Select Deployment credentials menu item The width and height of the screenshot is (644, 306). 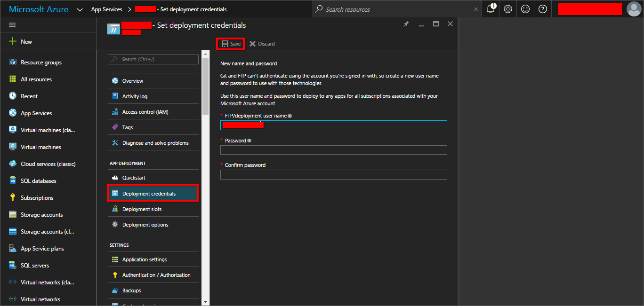153,194
